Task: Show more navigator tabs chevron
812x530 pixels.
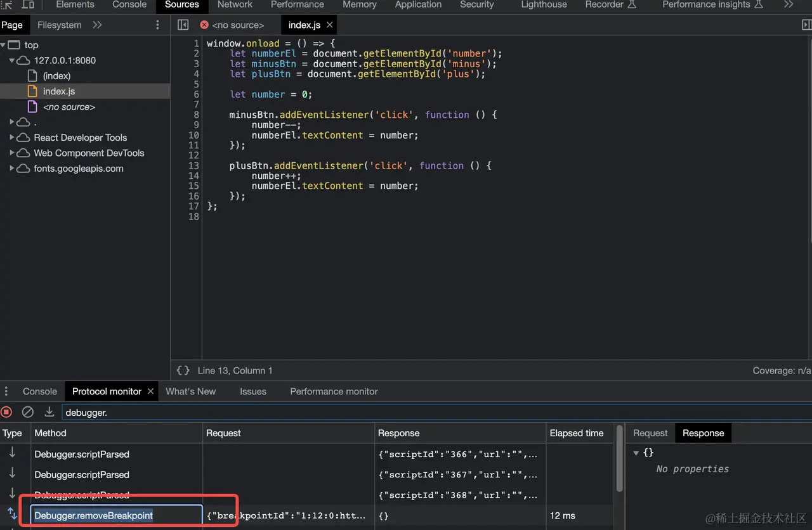Action: (97, 25)
